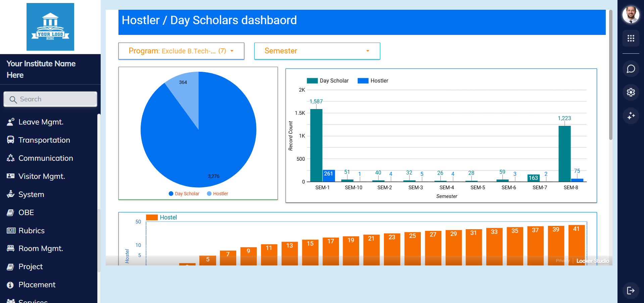Open the Leave Mgmt. section icon
The image size is (644, 303).
click(10, 121)
